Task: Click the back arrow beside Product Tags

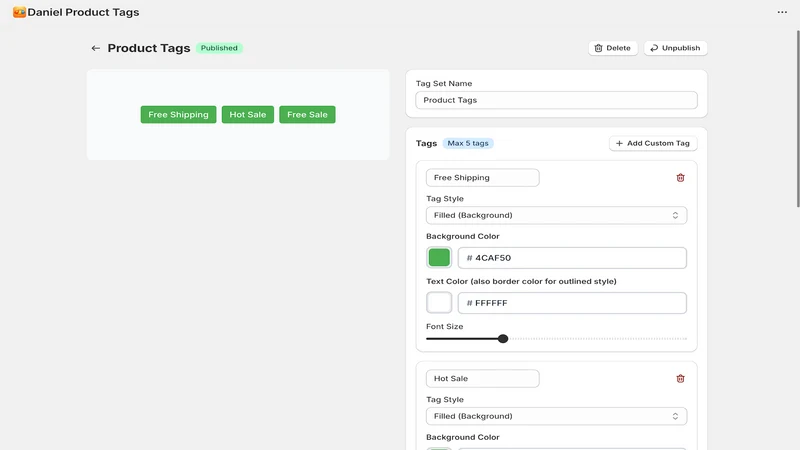Action: pyautogui.click(x=95, y=48)
